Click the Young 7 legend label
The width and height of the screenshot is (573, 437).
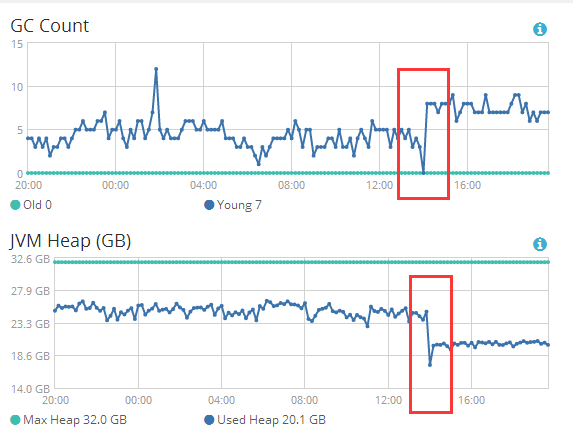click(x=239, y=205)
